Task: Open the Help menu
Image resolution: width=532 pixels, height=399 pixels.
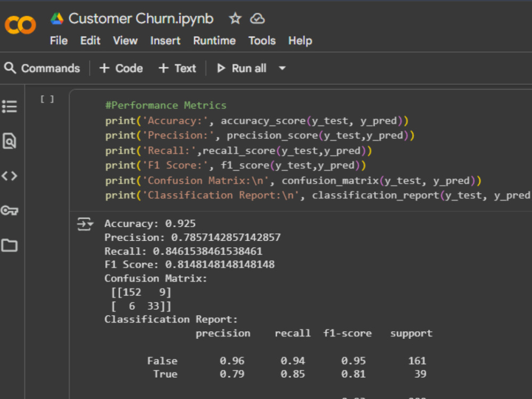Action: pyautogui.click(x=300, y=41)
